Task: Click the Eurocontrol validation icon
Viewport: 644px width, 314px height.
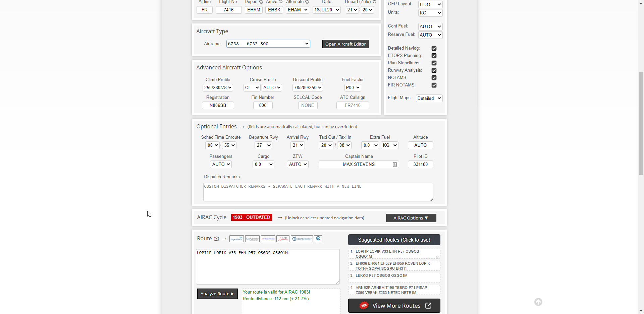Action: [318, 239]
